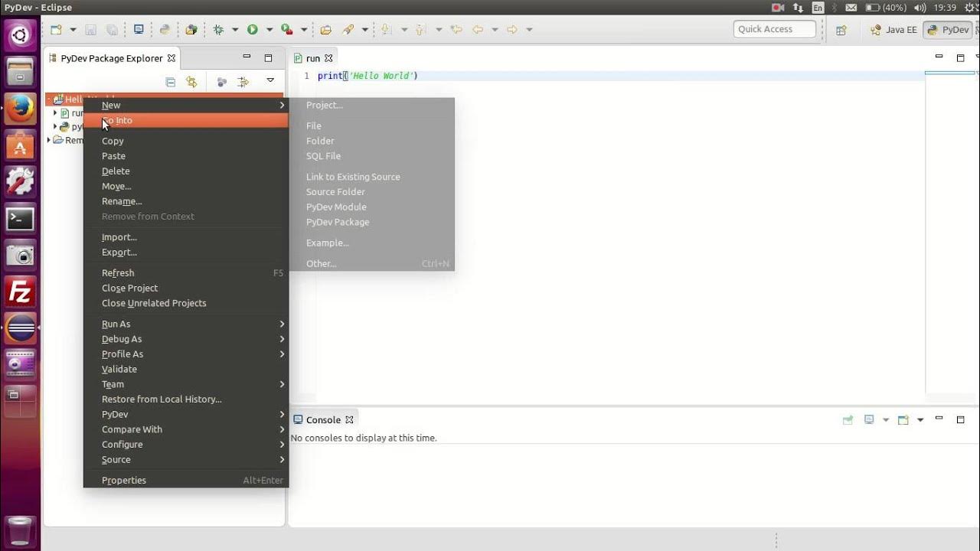The width and height of the screenshot is (980, 551).
Task: Choose Import... from context menu
Action: click(x=186, y=237)
